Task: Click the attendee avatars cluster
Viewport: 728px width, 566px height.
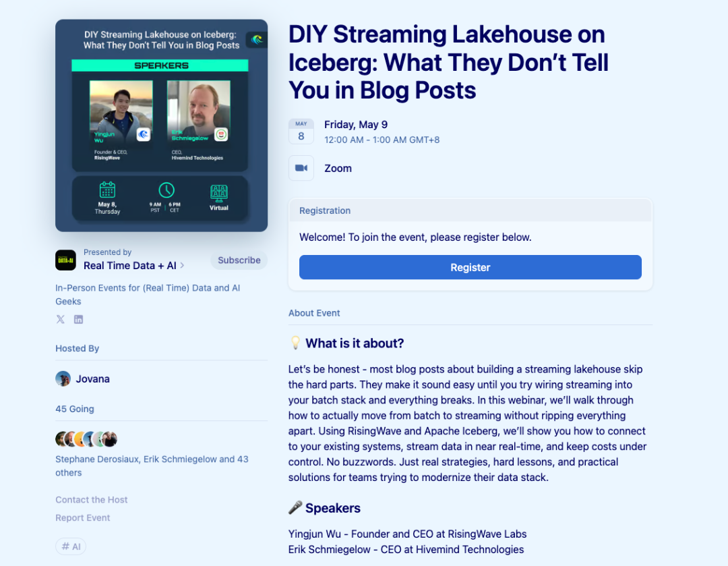Action: pos(86,438)
